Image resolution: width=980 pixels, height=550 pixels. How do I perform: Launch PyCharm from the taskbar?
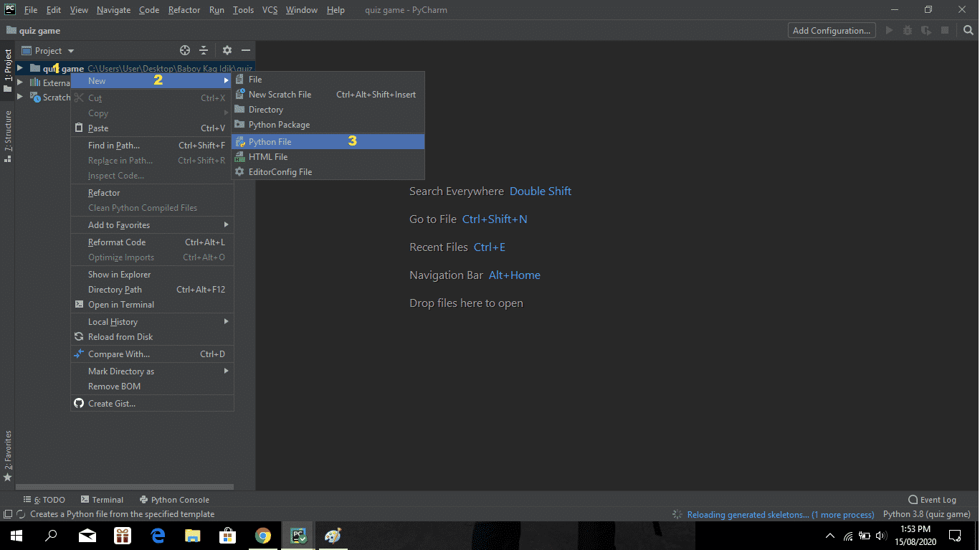tap(298, 536)
